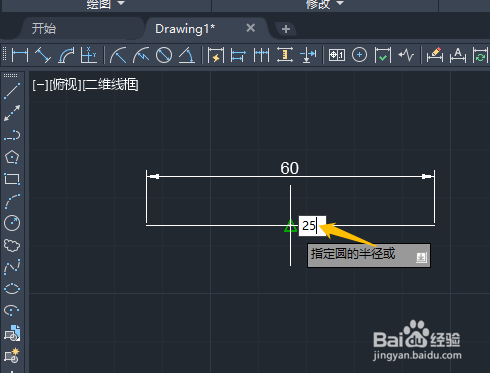The height and width of the screenshot is (373, 490).
Task: Click the 60 dimension text
Action: (x=289, y=168)
